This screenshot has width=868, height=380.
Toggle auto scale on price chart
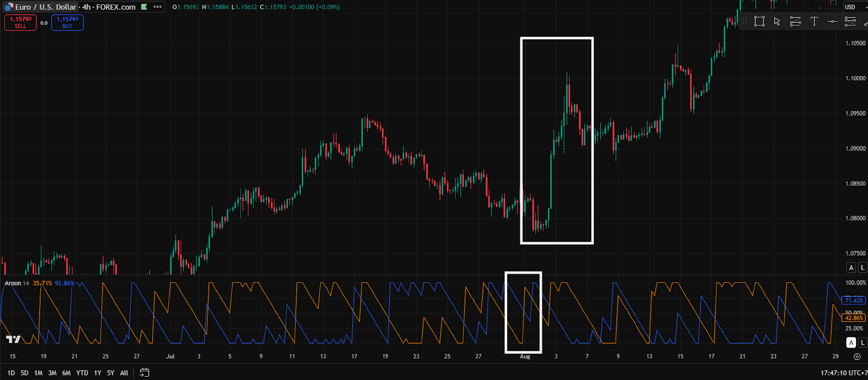[851, 268]
